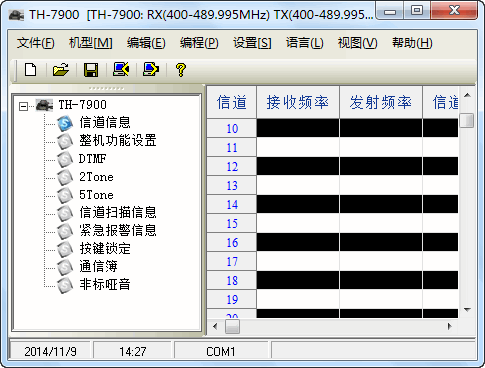Select channel row header 16

click(x=232, y=242)
